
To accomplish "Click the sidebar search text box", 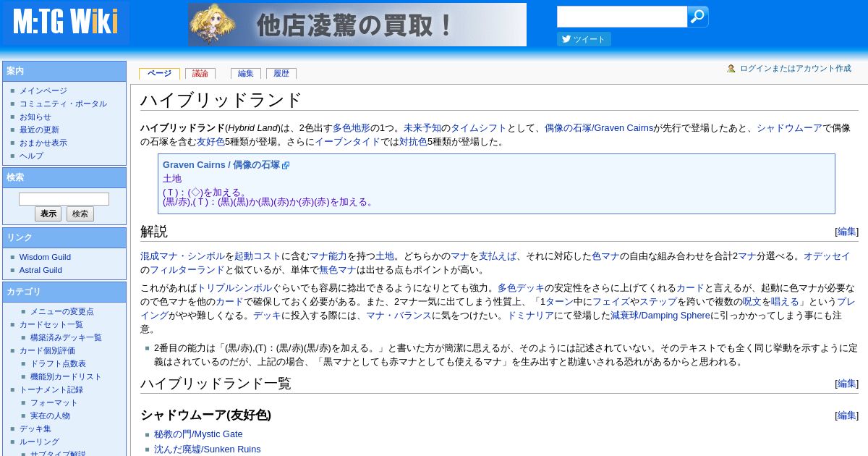I will tap(64, 199).
